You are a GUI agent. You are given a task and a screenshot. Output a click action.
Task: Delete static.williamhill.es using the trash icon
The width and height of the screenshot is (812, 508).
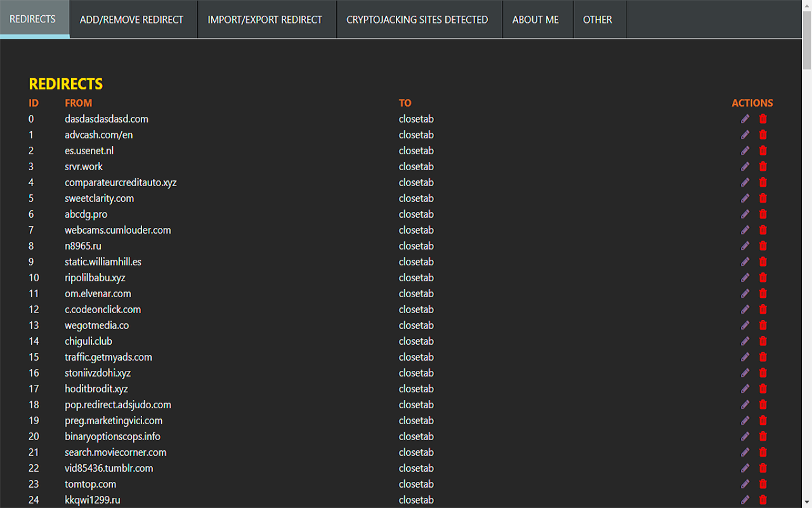pos(763,262)
